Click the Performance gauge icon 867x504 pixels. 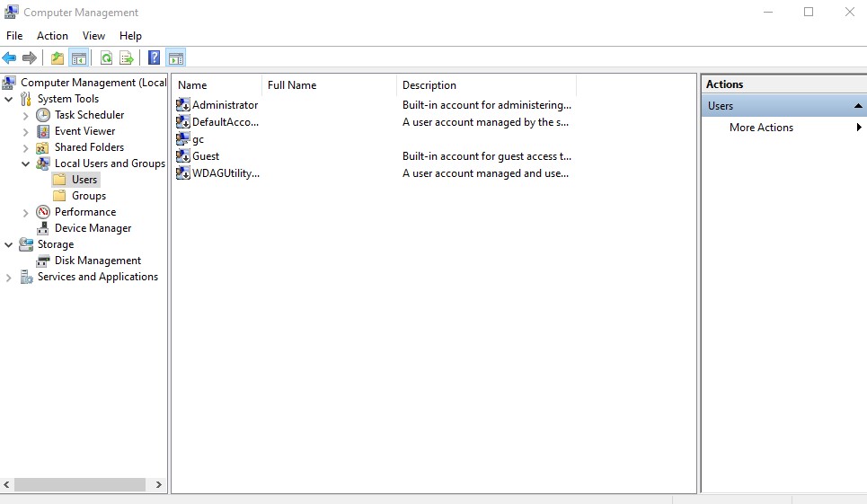pyautogui.click(x=42, y=212)
